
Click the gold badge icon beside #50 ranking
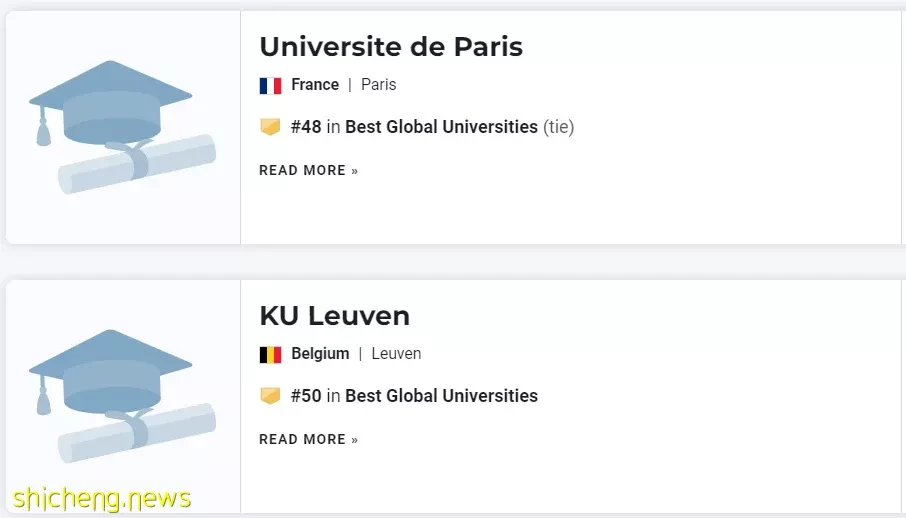(x=270, y=395)
